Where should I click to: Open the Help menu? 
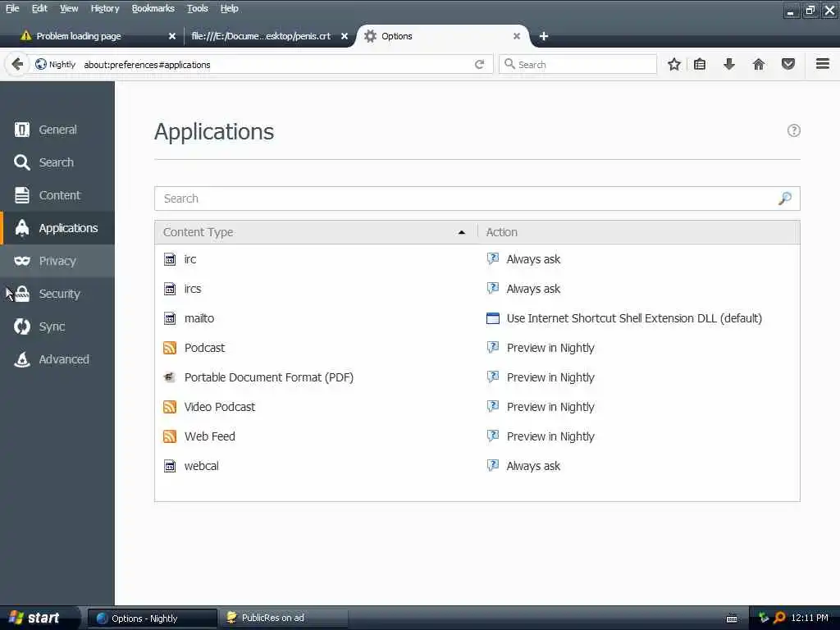[x=230, y=8]
